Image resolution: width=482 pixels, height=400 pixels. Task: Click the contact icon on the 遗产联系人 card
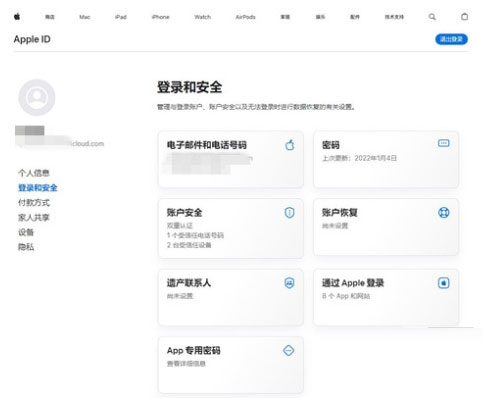[x=289, y=283]
